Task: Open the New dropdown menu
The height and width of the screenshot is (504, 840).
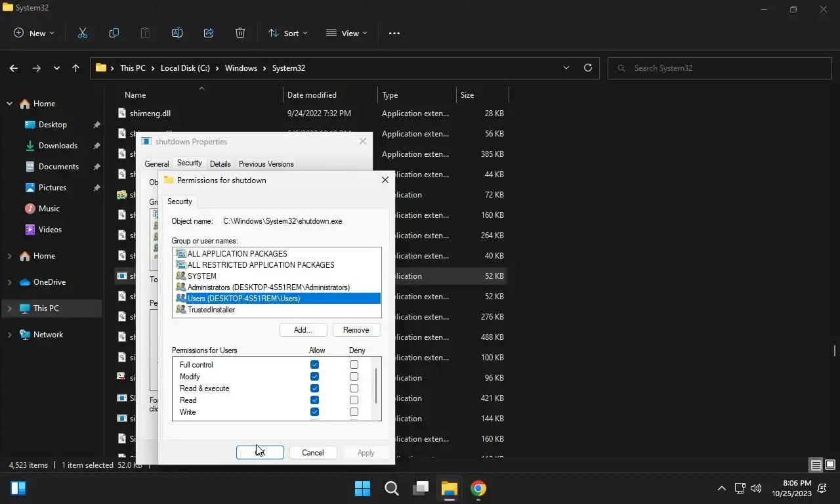Action: pos(33,33)
